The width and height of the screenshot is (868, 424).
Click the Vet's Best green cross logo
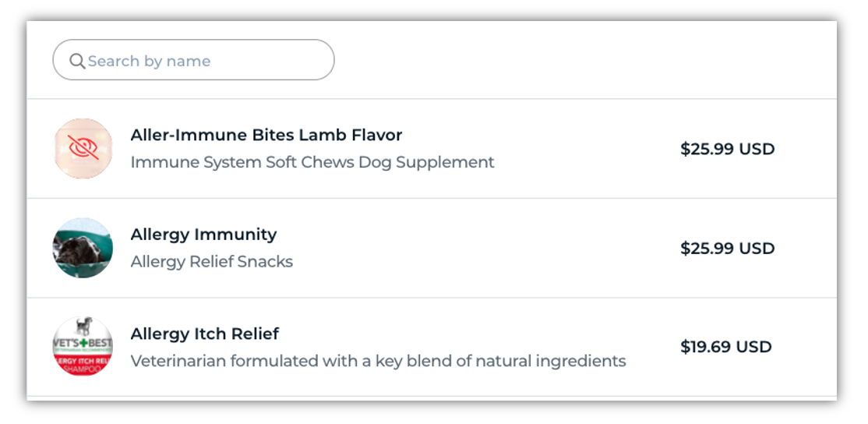[83, 344]
